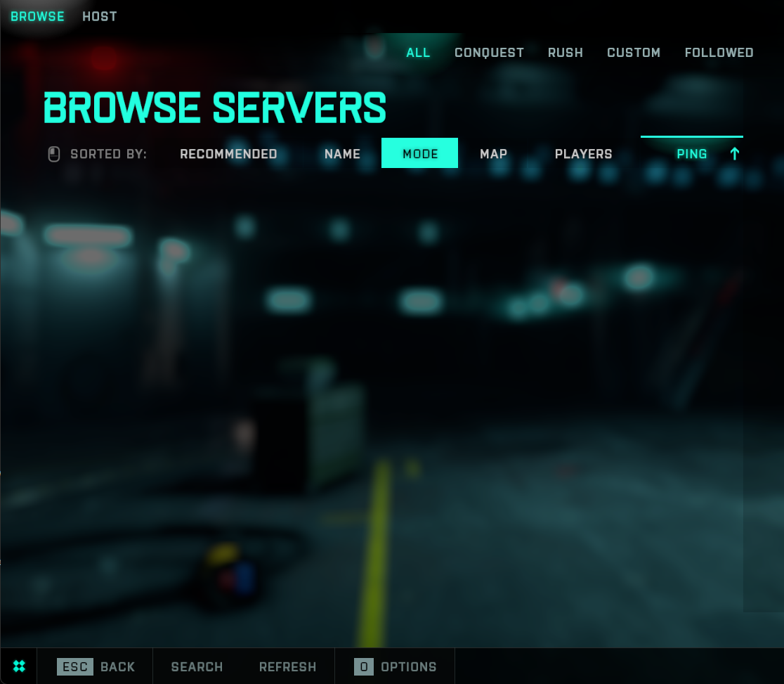Viewport: 784px width, 684px height.
Task: Toggle ascending sort arrow next to Ping
Action: (x=735, y=154)
